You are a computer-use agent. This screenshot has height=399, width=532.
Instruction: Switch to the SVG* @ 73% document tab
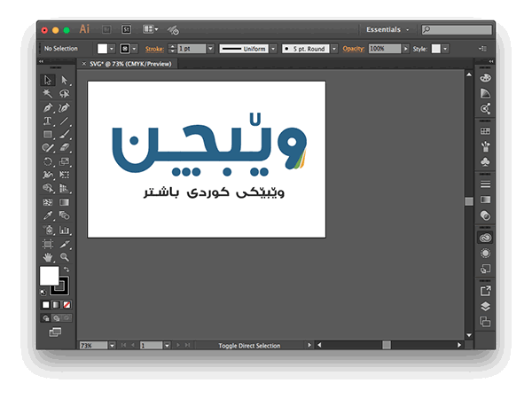pos(130,64)
